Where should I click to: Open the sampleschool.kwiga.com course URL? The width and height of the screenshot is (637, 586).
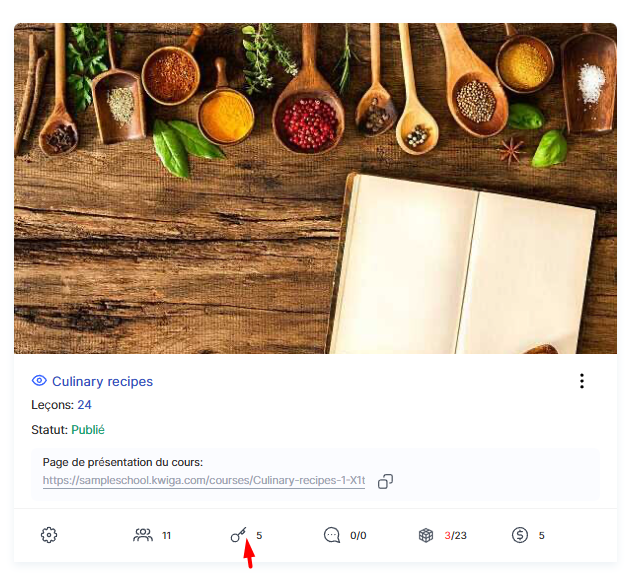pyautogui.click(x=204, y=480)
